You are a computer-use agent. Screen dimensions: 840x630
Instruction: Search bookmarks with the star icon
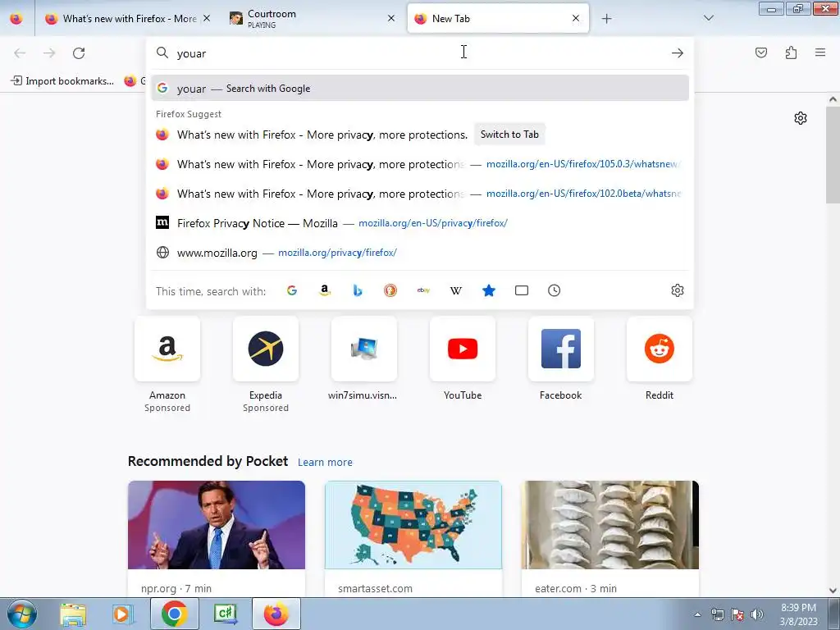point(489,290)
